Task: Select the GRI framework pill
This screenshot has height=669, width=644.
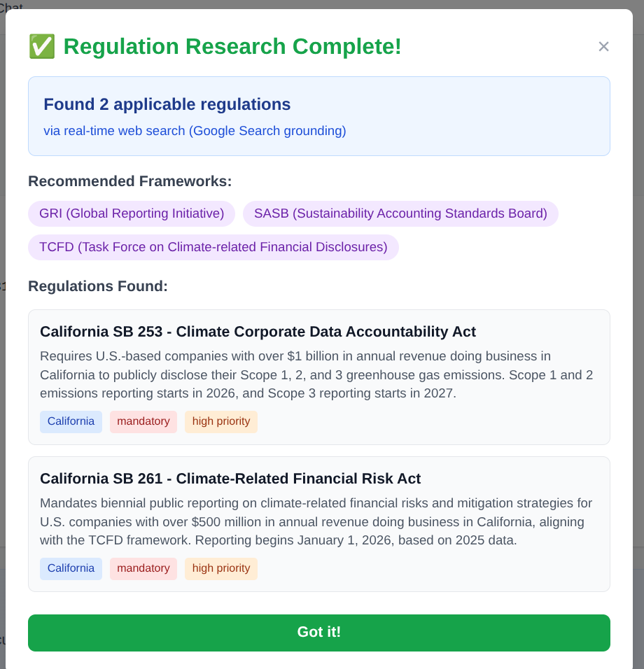Action: click(x=131, y=213)
